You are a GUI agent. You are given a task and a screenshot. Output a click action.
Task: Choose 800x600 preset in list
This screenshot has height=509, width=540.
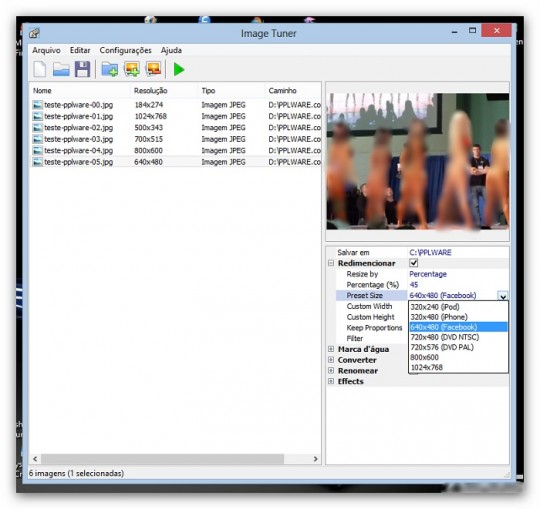pos(458,357)
